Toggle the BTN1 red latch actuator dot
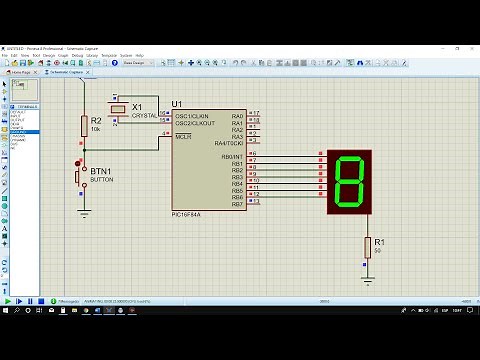Image resolution: width=480 pixels, height=360 pixels. pos(78,163)
